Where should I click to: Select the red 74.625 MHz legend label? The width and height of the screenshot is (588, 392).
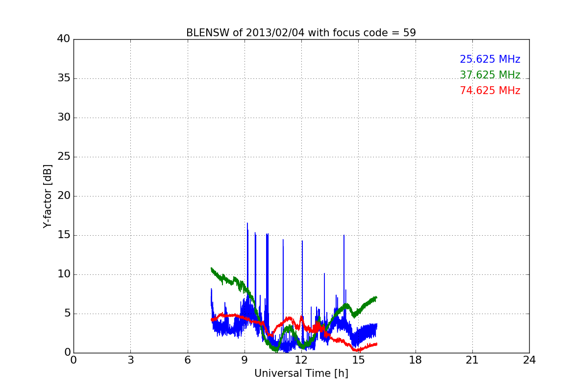(x=490, y=91)
